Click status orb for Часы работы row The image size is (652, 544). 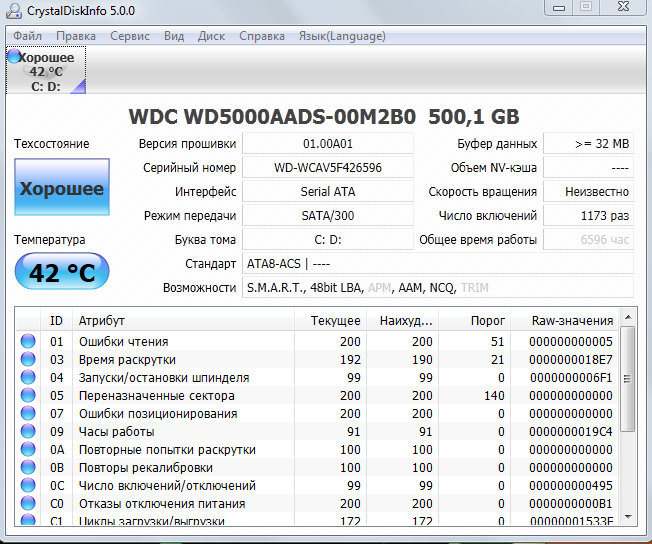pos(28,431)
